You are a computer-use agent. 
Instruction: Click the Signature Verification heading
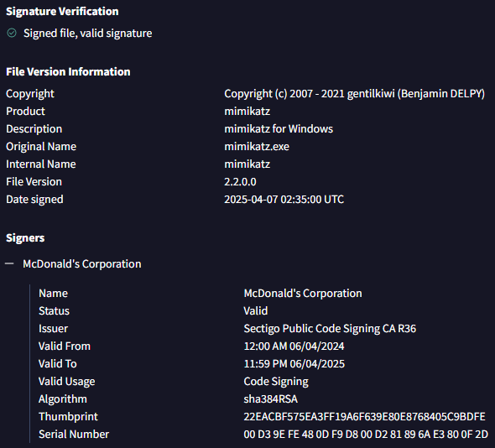tap(62, 12)
